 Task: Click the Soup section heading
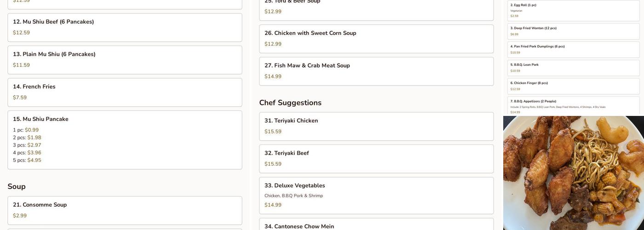point(17,186)
